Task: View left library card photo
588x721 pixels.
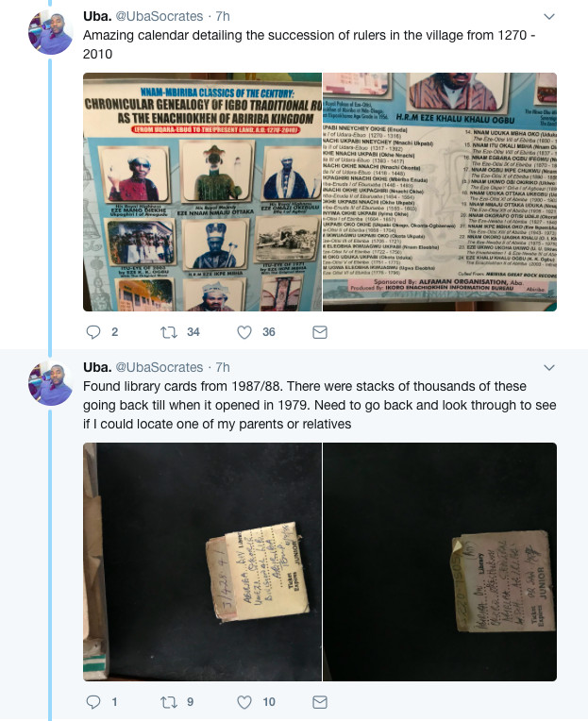Action: point(202,562)
